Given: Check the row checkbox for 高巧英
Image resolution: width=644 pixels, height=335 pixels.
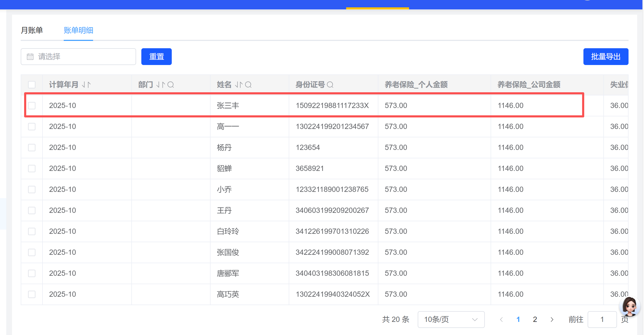Looking at the screenshot, I should pos(32,294).
